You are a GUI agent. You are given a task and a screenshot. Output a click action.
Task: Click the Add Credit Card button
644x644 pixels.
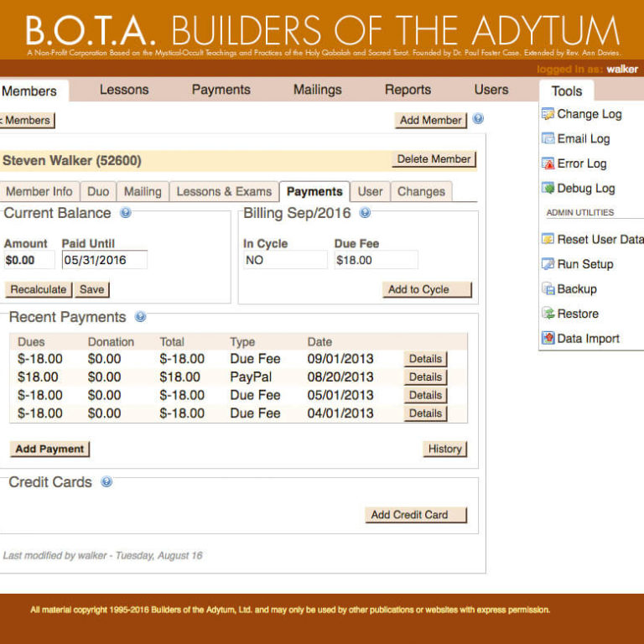416,515
